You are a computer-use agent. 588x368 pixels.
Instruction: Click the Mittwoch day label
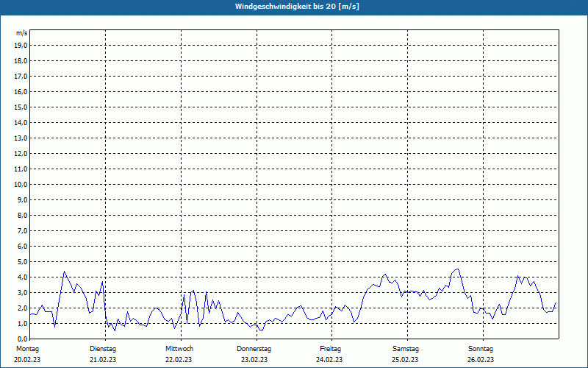click(179, 349)
